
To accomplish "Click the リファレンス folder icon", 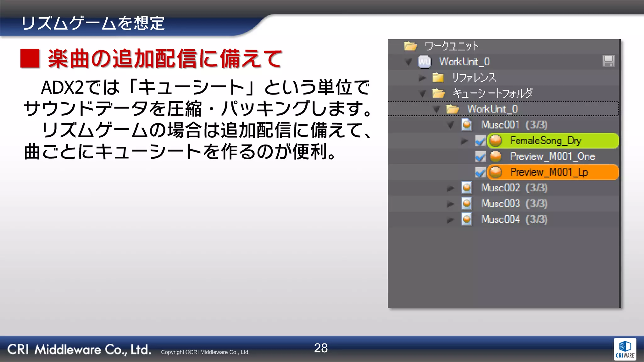I will coord(438,77).
